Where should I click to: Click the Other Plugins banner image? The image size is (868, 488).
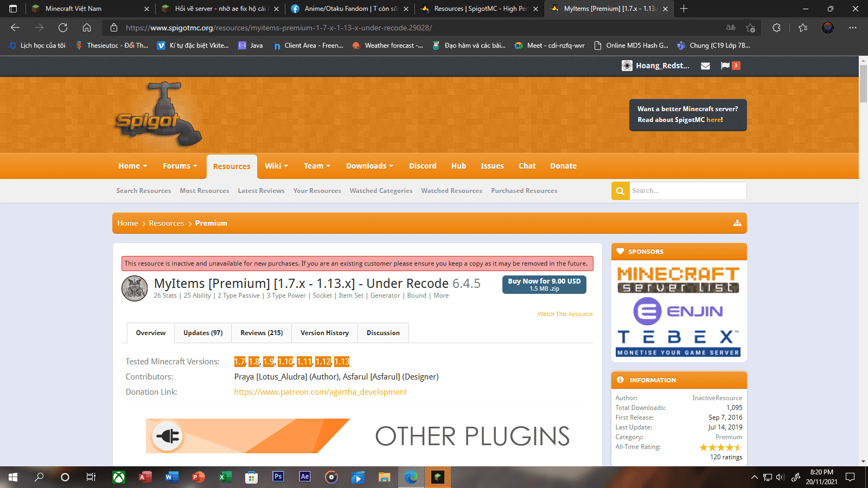358,436
